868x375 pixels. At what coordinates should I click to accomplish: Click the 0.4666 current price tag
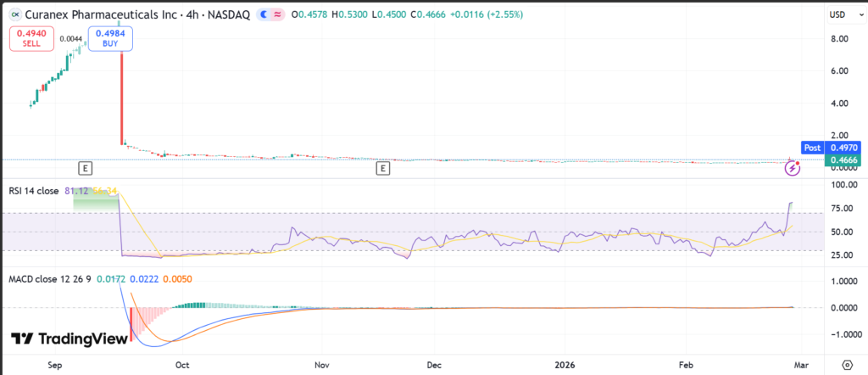click(843, 160)
